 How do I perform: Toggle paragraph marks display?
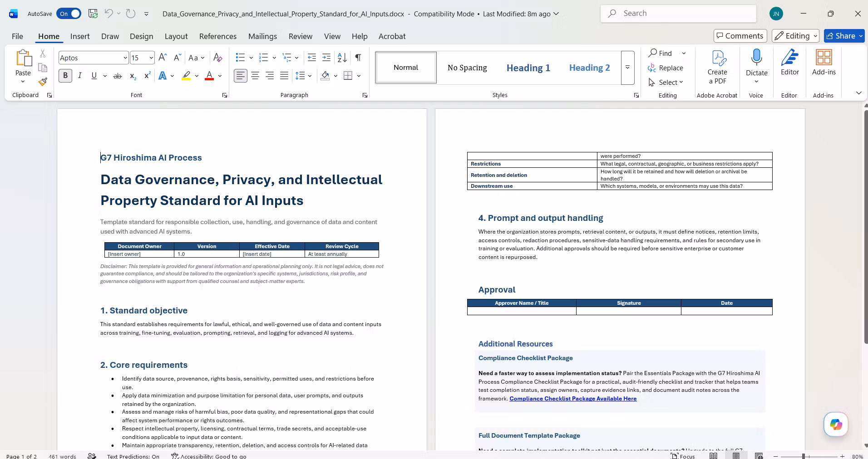[x=358, y=58]
